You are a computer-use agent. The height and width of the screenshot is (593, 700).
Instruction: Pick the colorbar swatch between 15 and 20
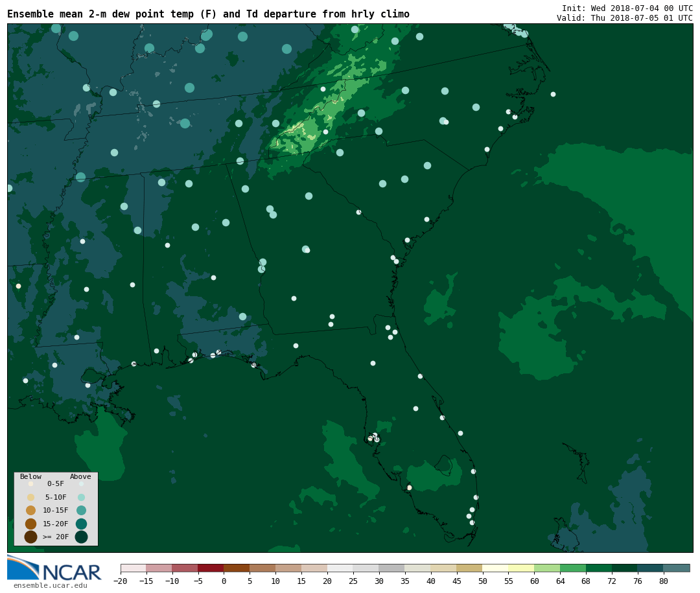pos(314,568)
